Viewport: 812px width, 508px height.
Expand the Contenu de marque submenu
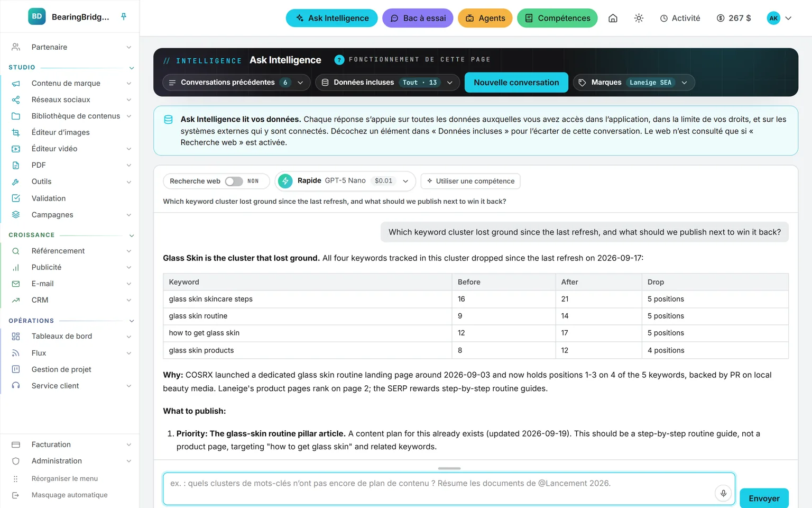click(129, 84)
